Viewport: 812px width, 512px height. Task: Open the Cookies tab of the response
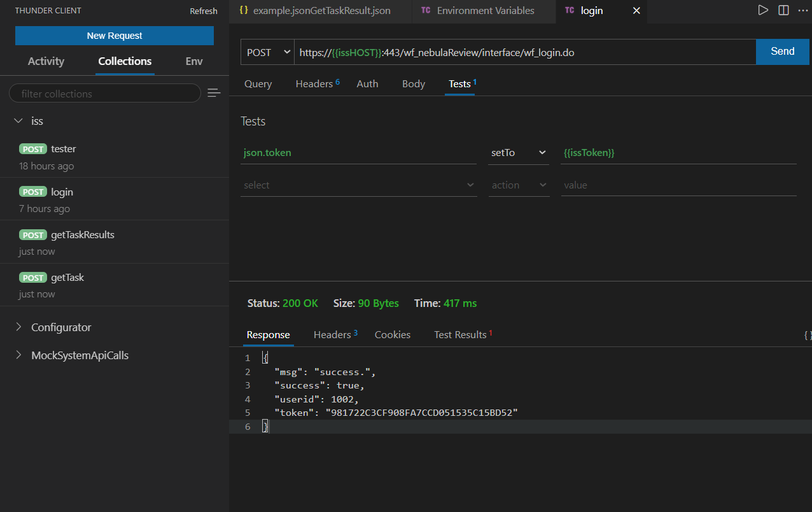tap(392, 334)
